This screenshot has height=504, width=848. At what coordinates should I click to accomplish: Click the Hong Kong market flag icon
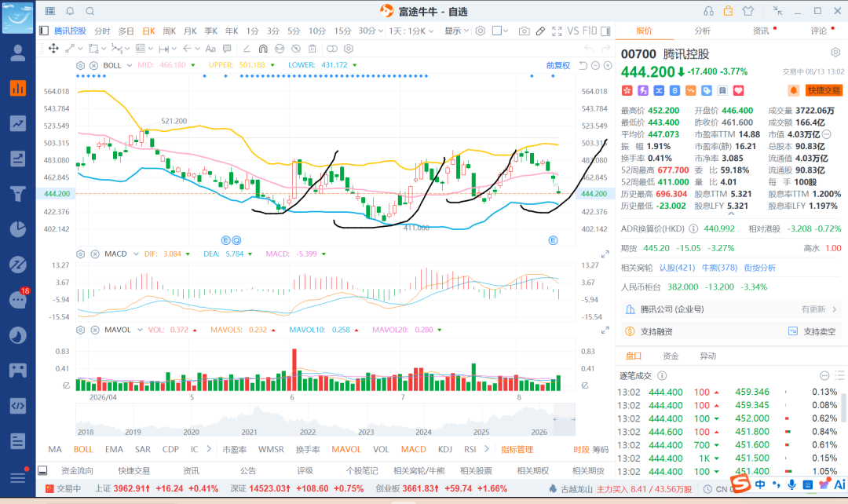tap(627, 90)
